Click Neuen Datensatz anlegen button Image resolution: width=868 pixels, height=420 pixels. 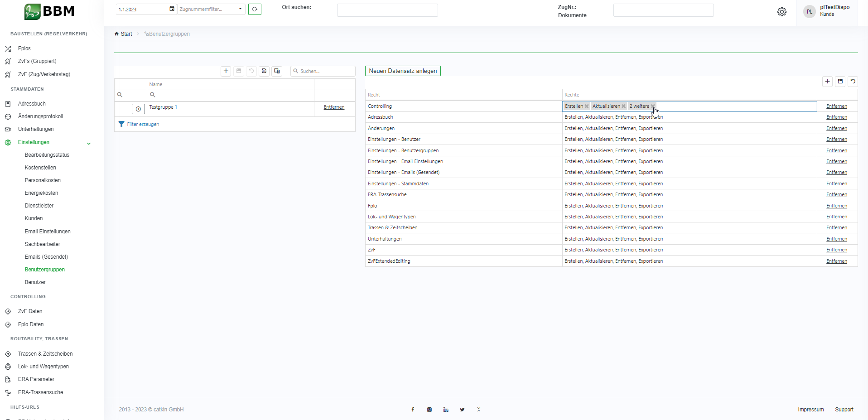[403, 71]
